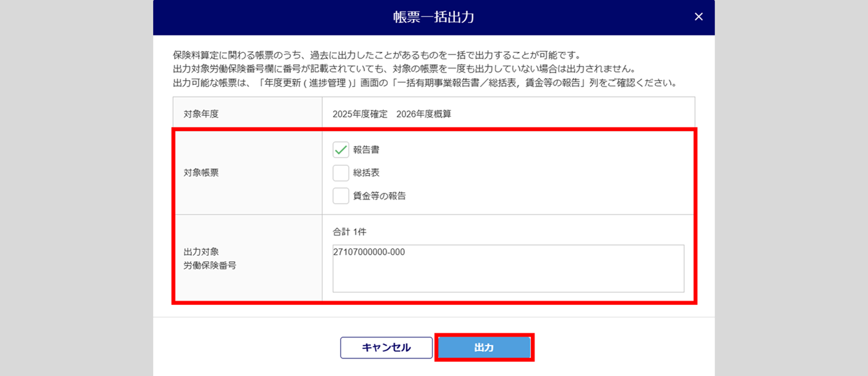Select the 総括表 label text

pos(366,173)
